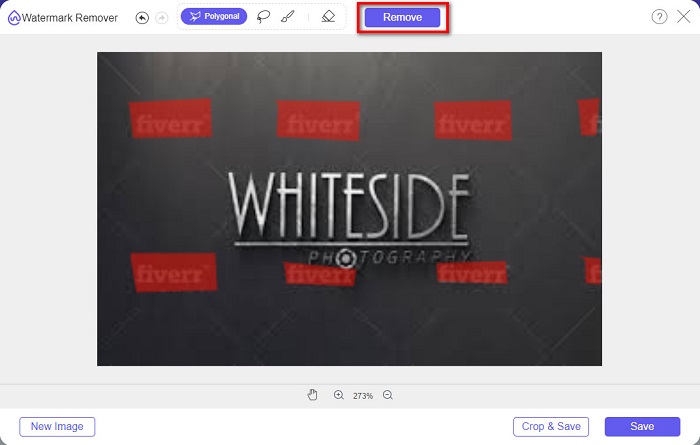Click the zoom out magnifier
This screenshot has width=700, height=445.
coord(388,395)
